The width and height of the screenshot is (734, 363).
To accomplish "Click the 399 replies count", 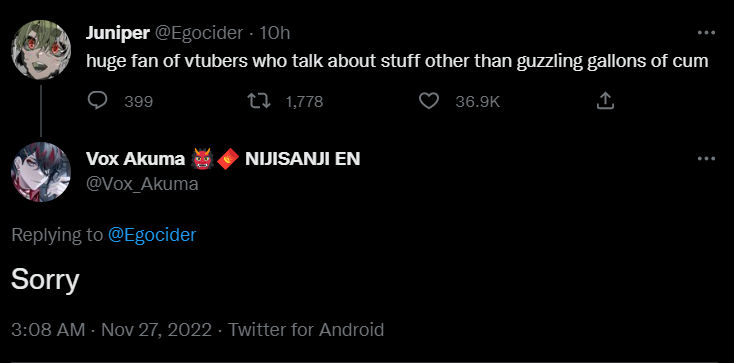I will [x=139, y=102].
